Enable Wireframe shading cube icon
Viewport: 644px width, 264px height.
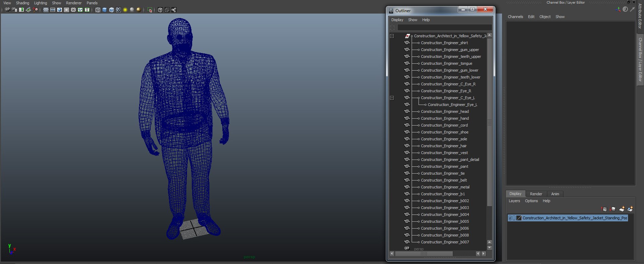tap(98, 10)
